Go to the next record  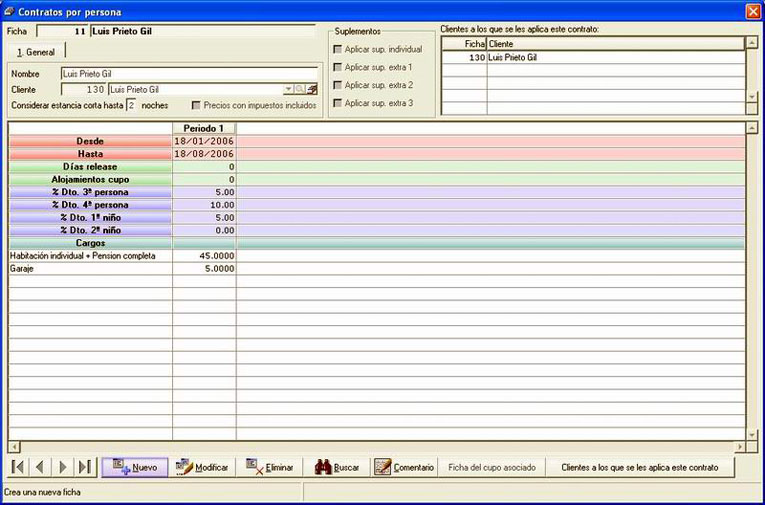(63, 467)
